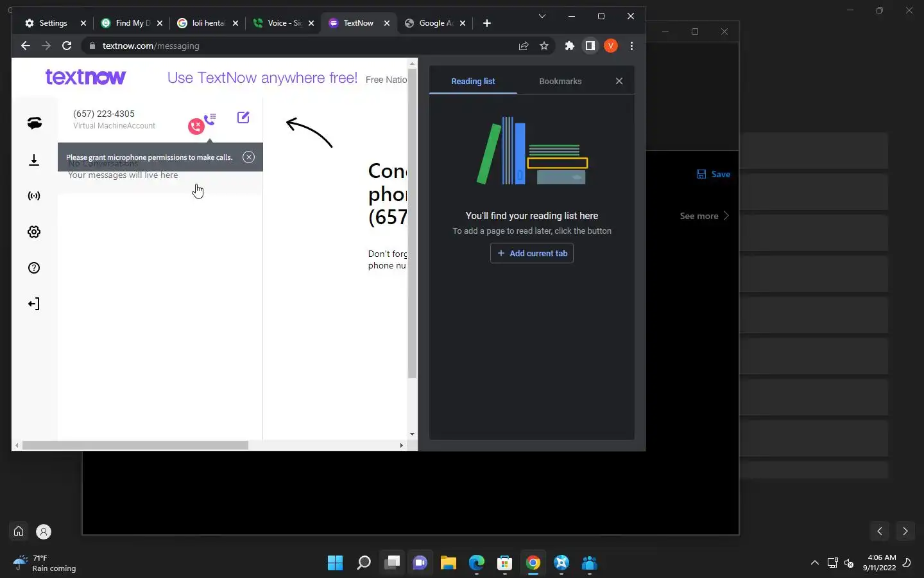Switch to the Voice tab
The image size is (924, 578).
(284, 23)
